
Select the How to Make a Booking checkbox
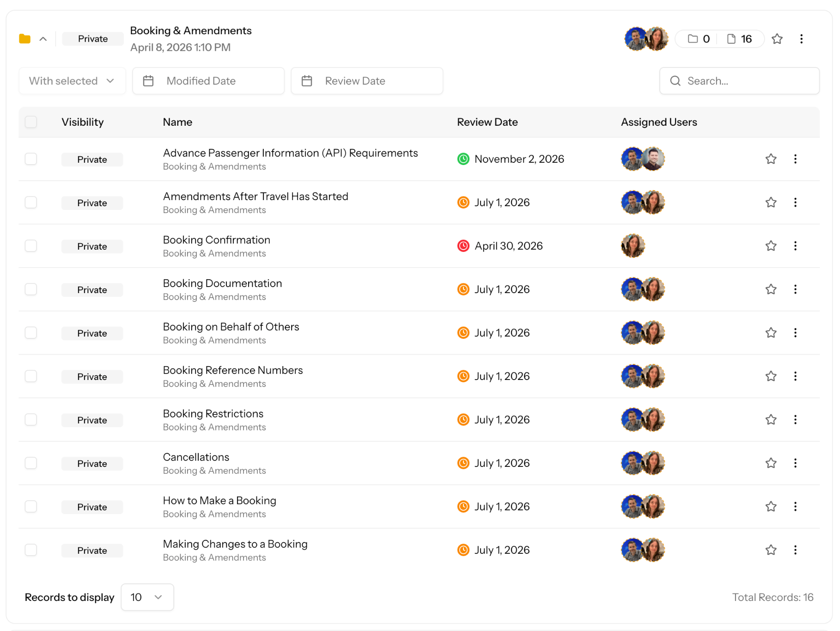(31, 507)
